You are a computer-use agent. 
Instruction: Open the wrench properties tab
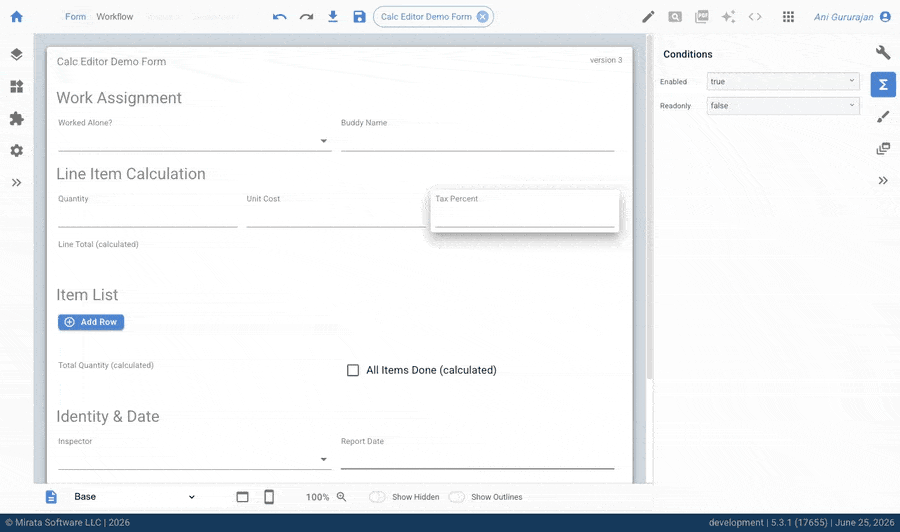point(883,53)
